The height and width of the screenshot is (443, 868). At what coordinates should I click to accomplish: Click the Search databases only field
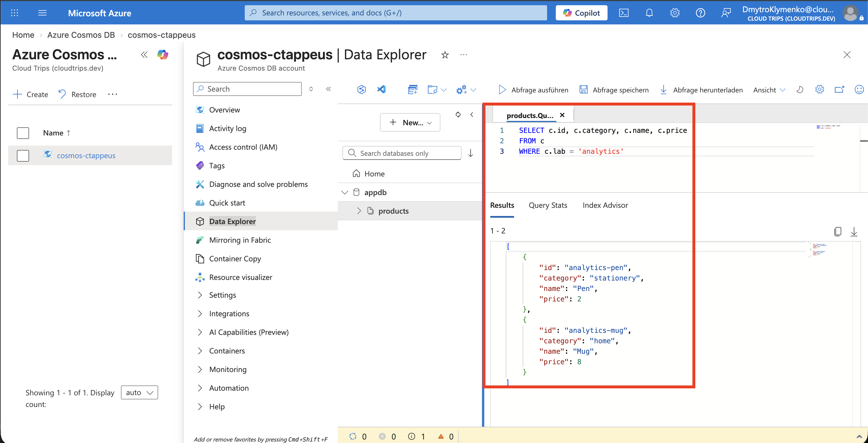click(402, 153)
